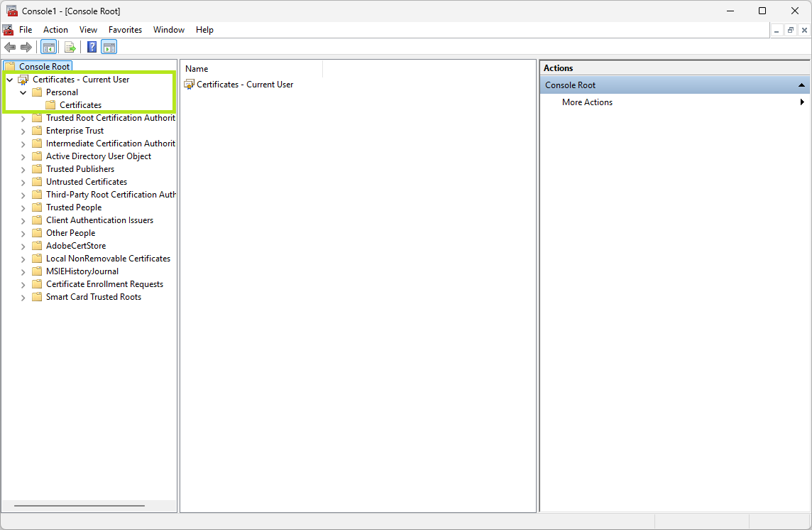Click Console Root header in Actions pane
Viewport: 812px width, 530px height.
click(x=674, y=85)
